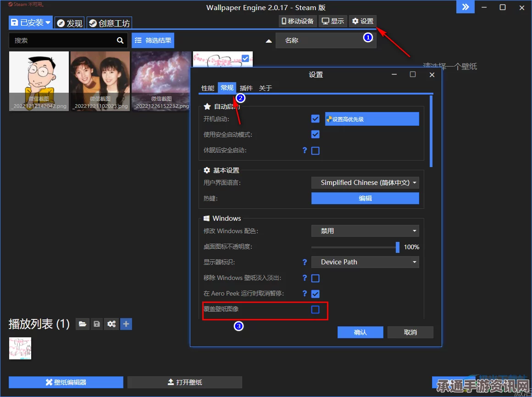The image size is (532, 397).
Task: Select clouds wallpaper 20221226152232.png
Action: (161, 81)
